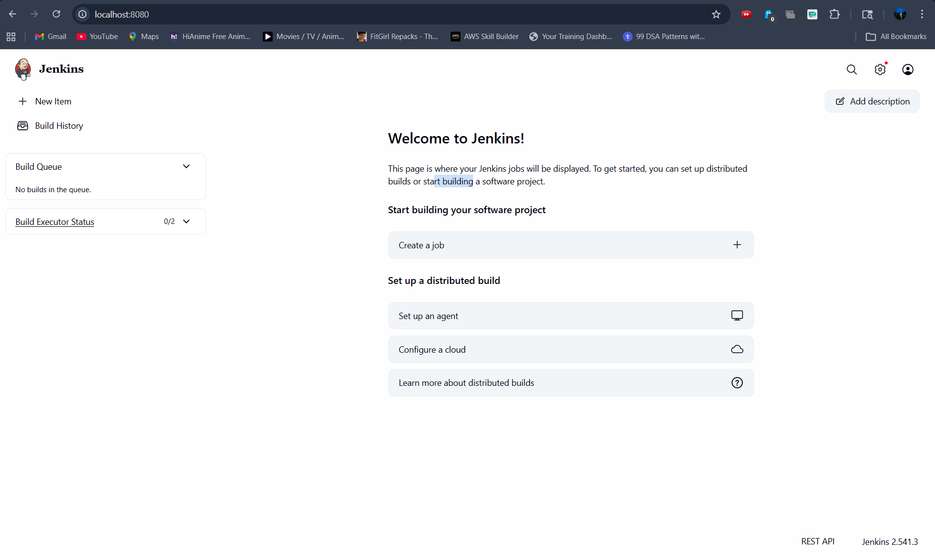Screen dimensions: 935x560
Task: Click the tab search icon in toolbar
Action: coord(867,14)
